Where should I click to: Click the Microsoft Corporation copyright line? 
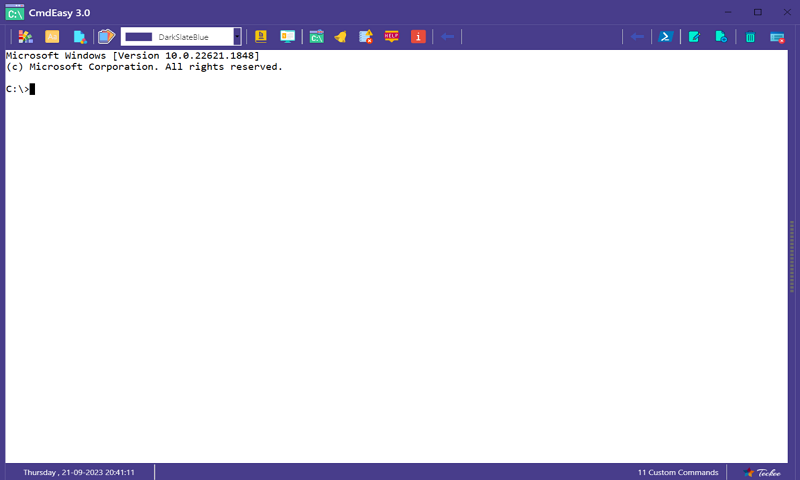pyautogui.click(x=144, y=67)
